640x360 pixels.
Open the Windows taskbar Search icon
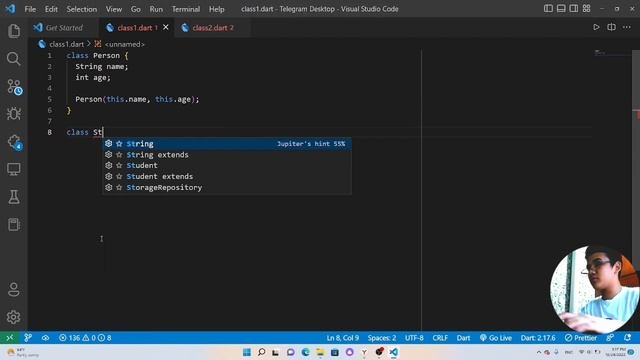point(261,352)
